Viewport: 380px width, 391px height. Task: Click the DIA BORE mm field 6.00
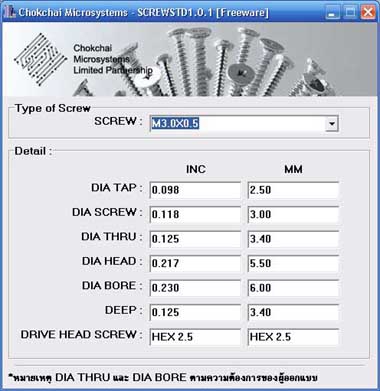pyautogui.click(x=293, y=288)
